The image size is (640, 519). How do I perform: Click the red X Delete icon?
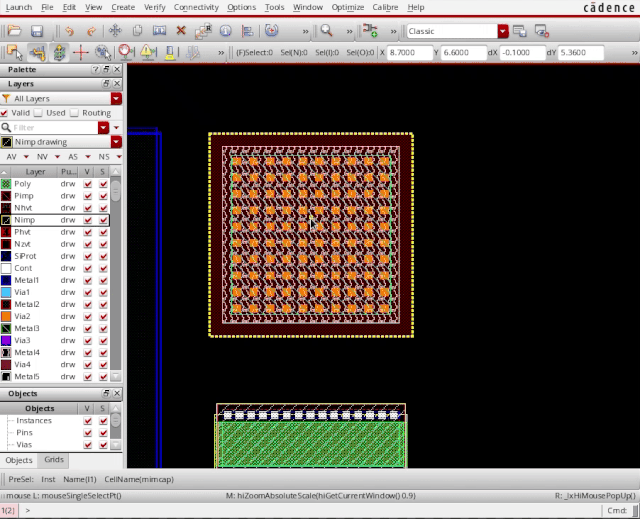[181, 31]
